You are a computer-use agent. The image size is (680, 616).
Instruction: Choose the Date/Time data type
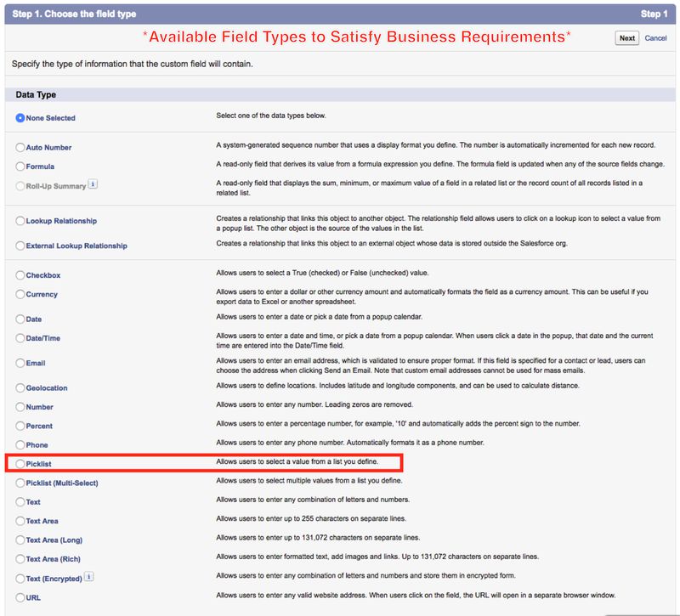pyautogui.click(x=20, y=338)
